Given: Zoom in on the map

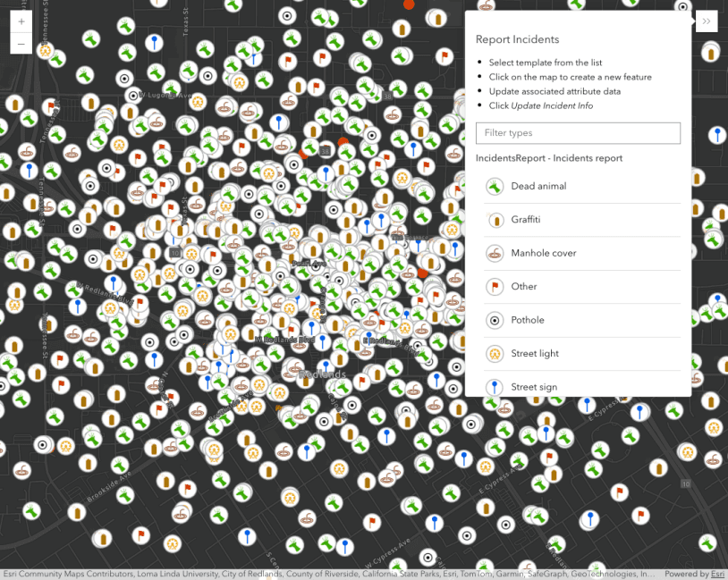Looking at the screenshot, I should pyautogui.click(x=21, y=21).
